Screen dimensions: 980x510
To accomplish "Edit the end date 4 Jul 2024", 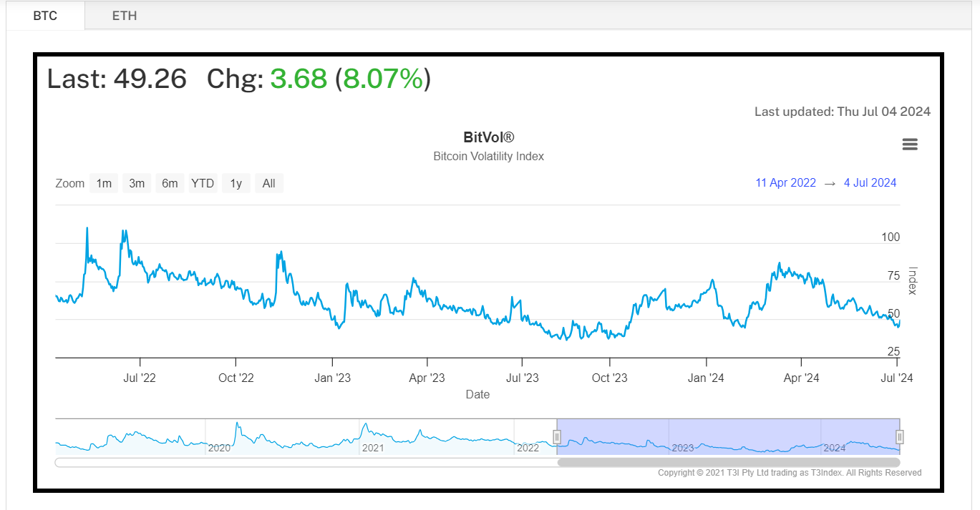I will click(x=870, y=182).
